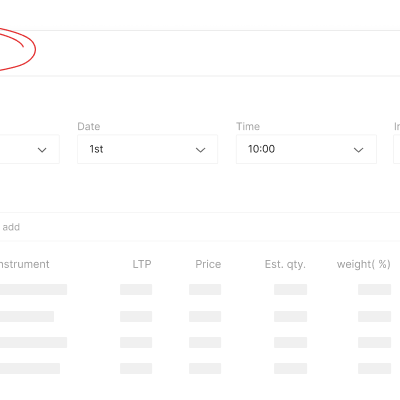This screenshot has height=400, width=400.
Task: Sort by the Price column header
Action: [208, 264]
